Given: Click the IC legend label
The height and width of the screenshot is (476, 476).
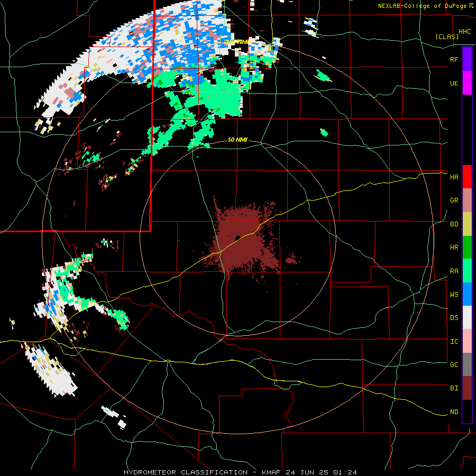Looking at the screenshot, I should point(454,342).
